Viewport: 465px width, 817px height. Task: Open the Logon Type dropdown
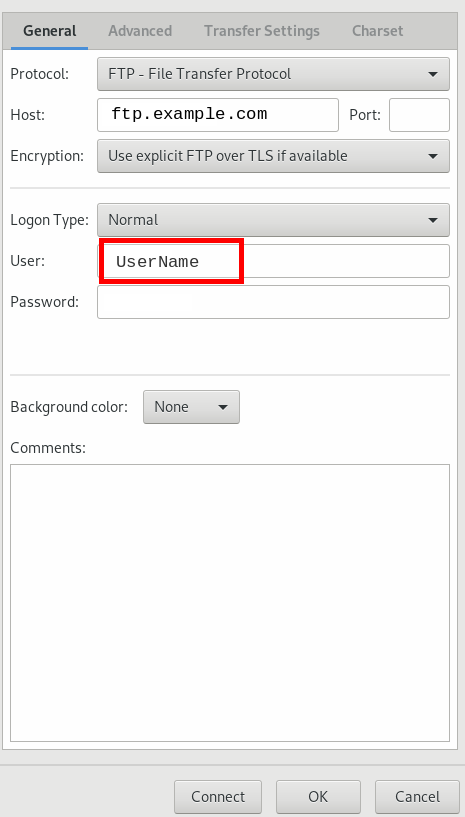click(x=273, y=220)
